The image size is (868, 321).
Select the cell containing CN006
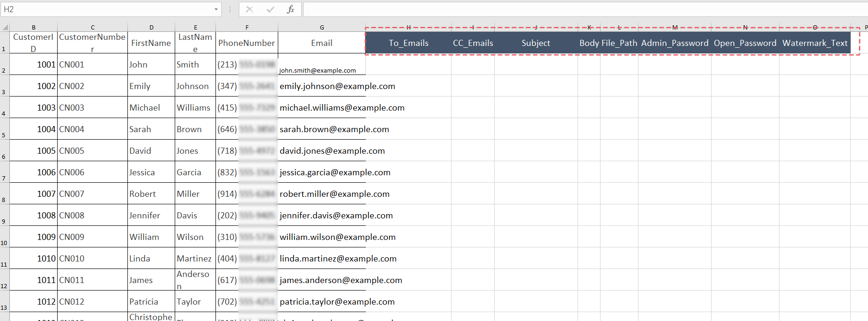93,172
